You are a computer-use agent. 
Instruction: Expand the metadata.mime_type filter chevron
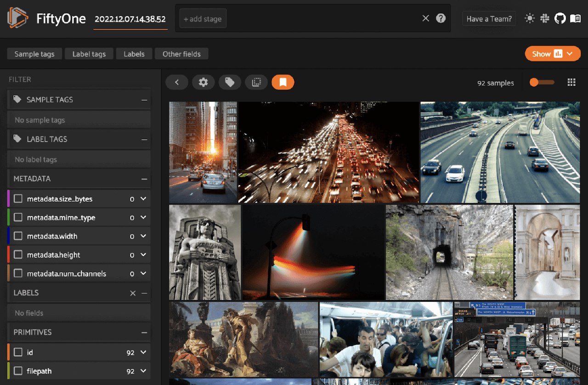[x=143, y=217]
